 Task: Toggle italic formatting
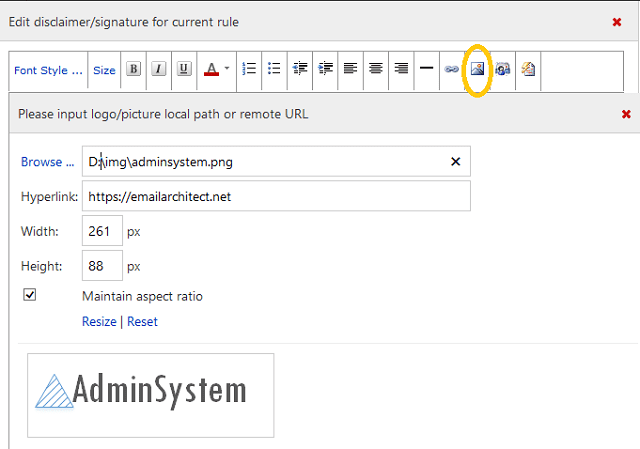tap(159, 69)
